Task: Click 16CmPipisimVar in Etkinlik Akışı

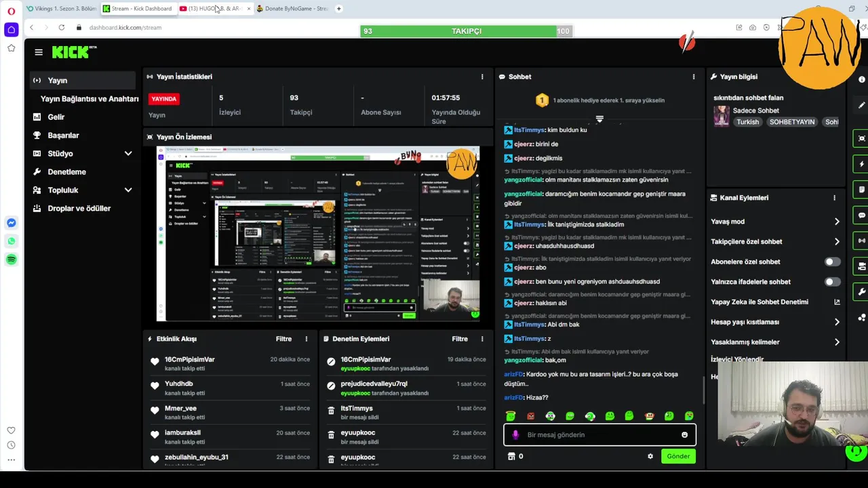Action: [x=189, y=359]
